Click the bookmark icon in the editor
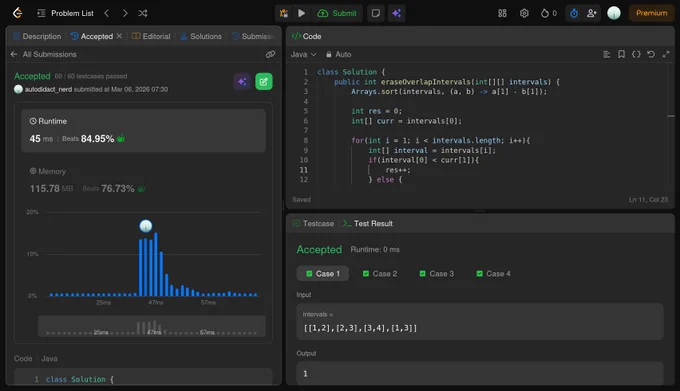 tap(621, 54)
